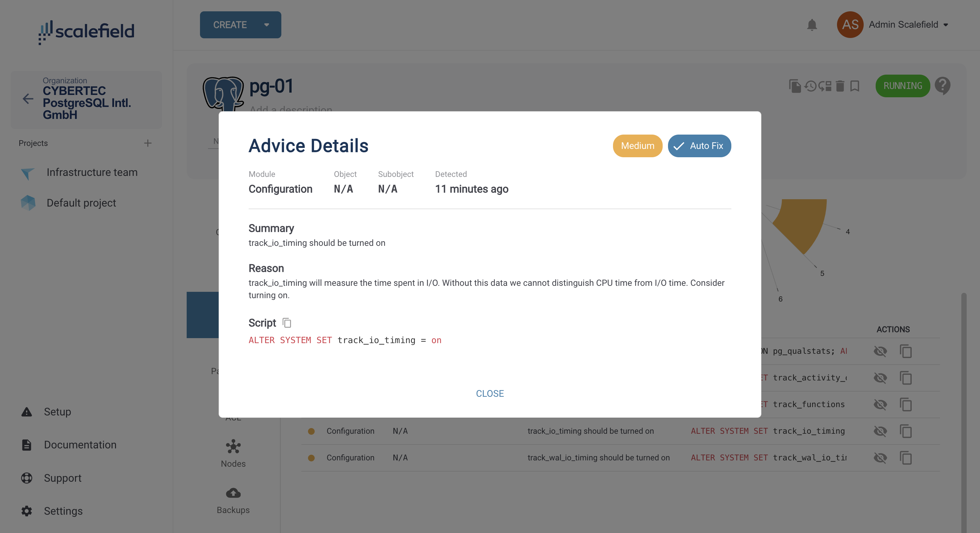Add a new project with plus icon

coord(148,143)
